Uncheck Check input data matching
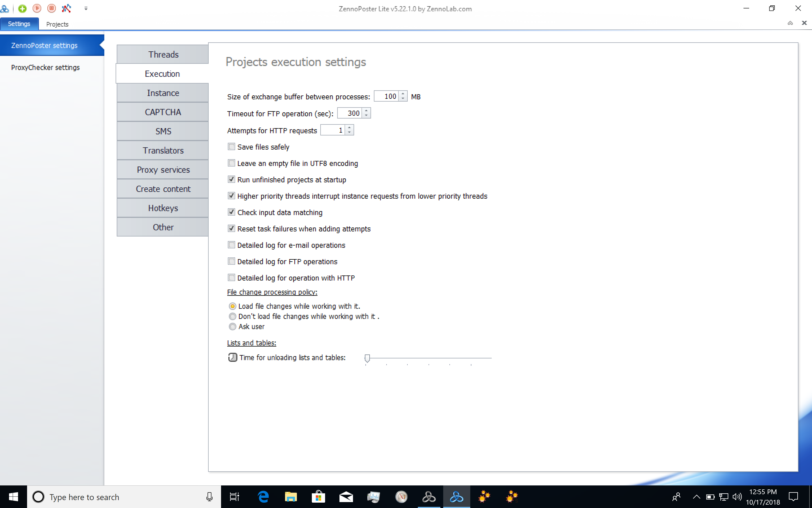The height and width of the screenshot is (508, 812). click(x=231, y=212)
